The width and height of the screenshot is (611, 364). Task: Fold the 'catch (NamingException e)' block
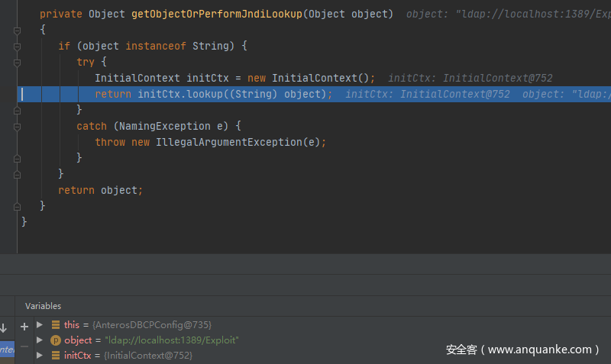click(x=17, y=127)
